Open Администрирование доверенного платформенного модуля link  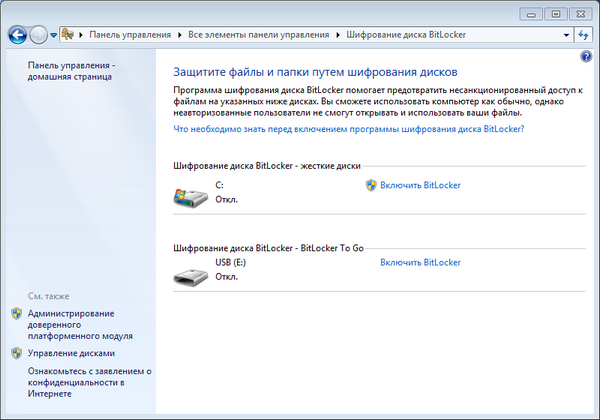point(80,325)
